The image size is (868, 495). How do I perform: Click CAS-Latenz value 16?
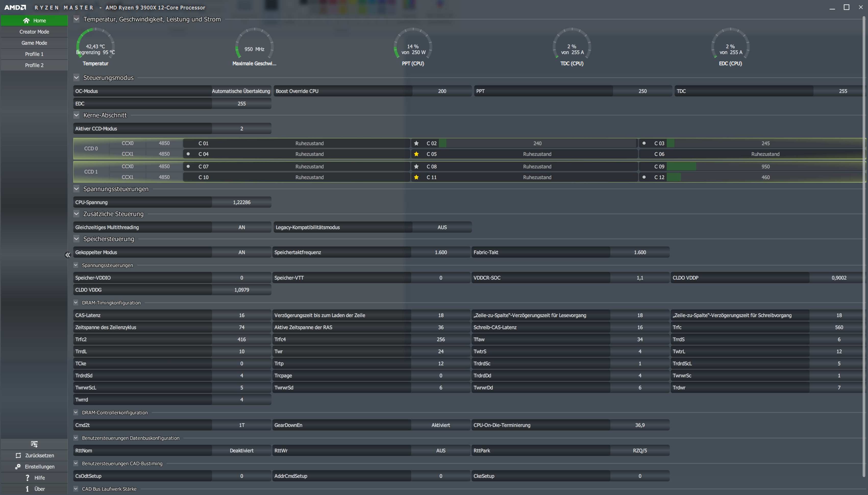242,315
